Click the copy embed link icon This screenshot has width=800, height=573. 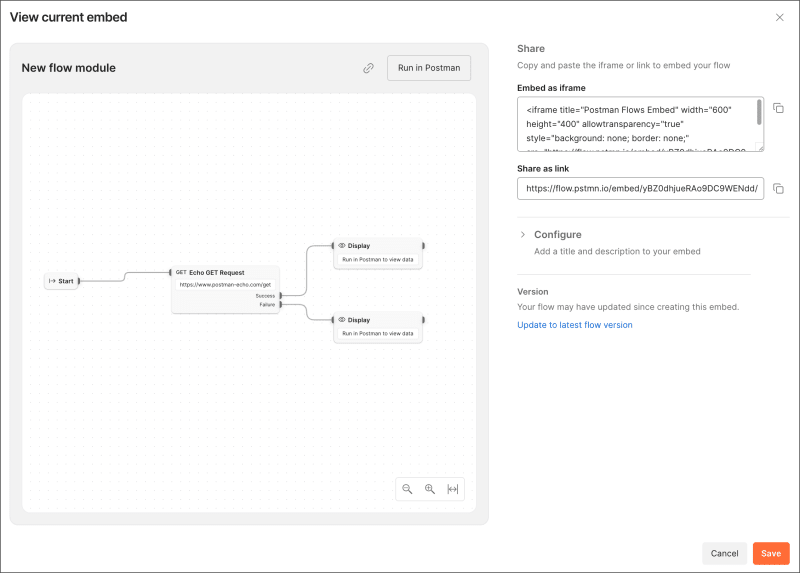click(368, 68)
